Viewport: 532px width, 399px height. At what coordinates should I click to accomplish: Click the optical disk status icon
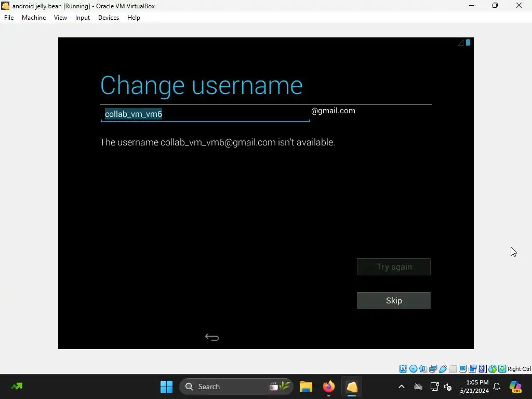pyautogui.click(x=413, y=368)
